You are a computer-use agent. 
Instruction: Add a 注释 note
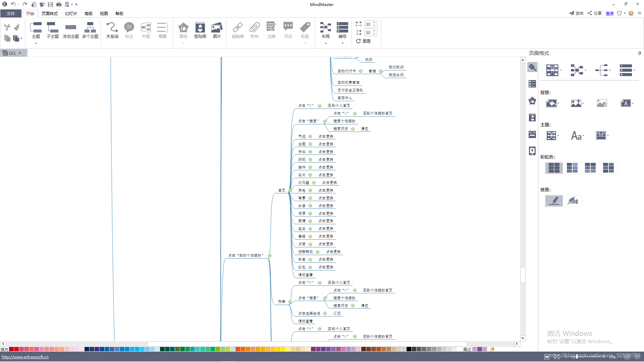271,31
